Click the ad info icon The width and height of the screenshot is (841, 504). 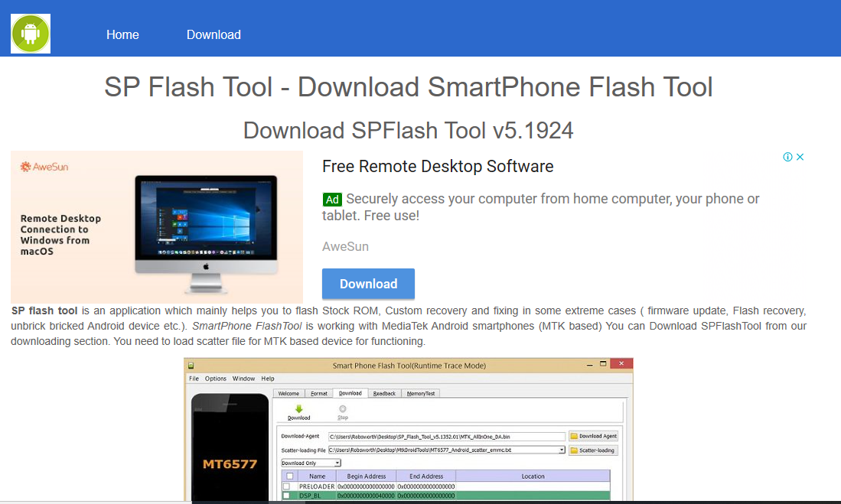coord(787,157)
